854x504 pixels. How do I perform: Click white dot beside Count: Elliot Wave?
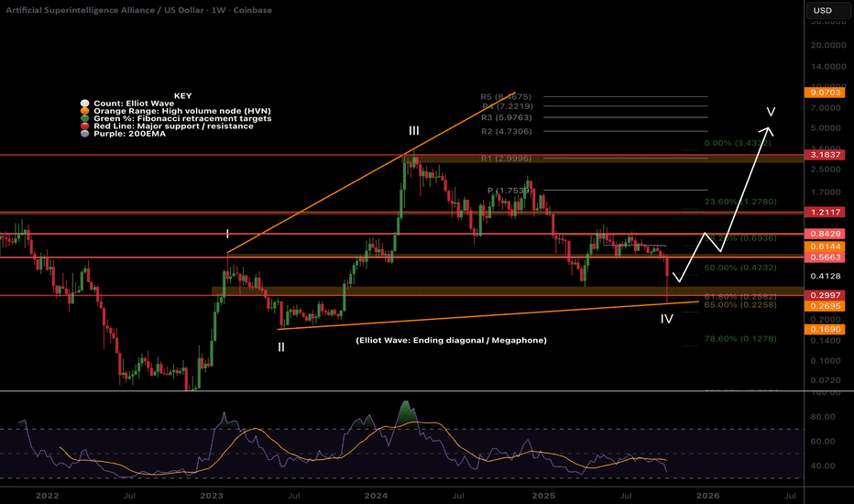coord(85,103)
